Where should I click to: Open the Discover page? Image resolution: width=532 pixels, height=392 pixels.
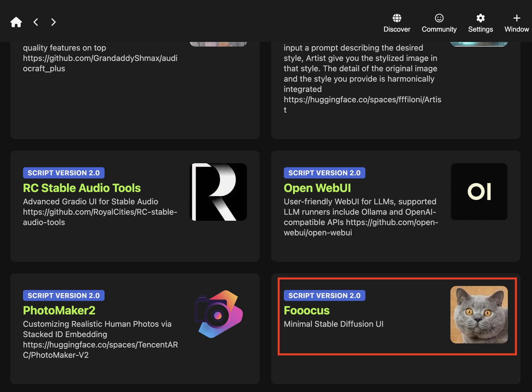tap(397, 23)
